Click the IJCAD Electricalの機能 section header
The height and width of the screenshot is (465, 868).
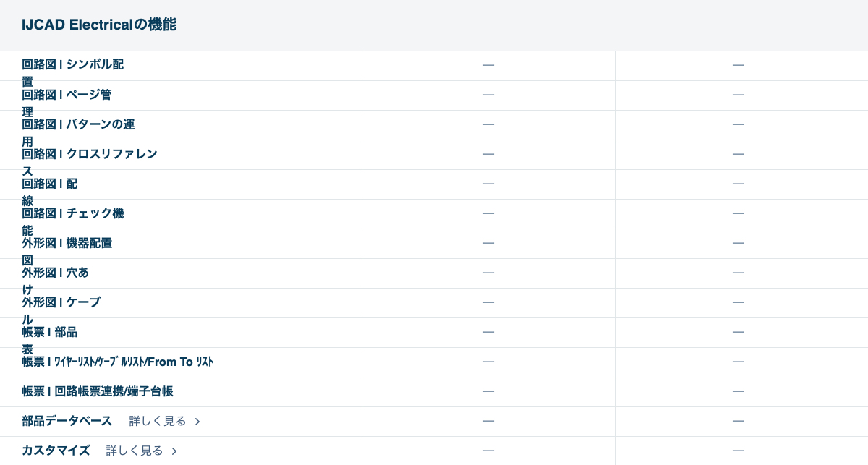[x=99, y=25]
